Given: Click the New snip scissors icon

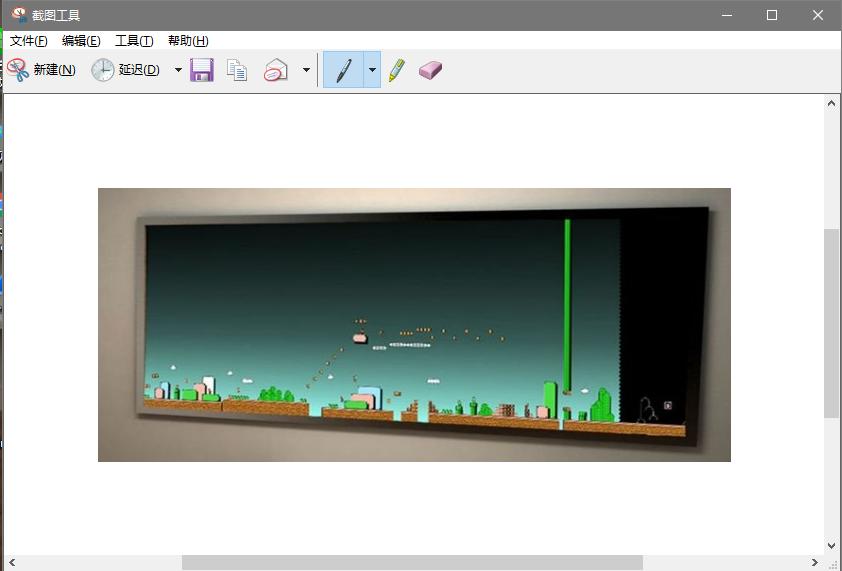Looking at the screenshot, I should [18, 70].
